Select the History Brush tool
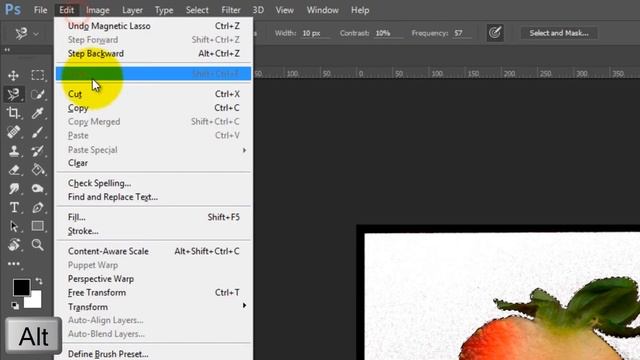The width and height of the screenshot is (640, 360). tap(38, 151)
